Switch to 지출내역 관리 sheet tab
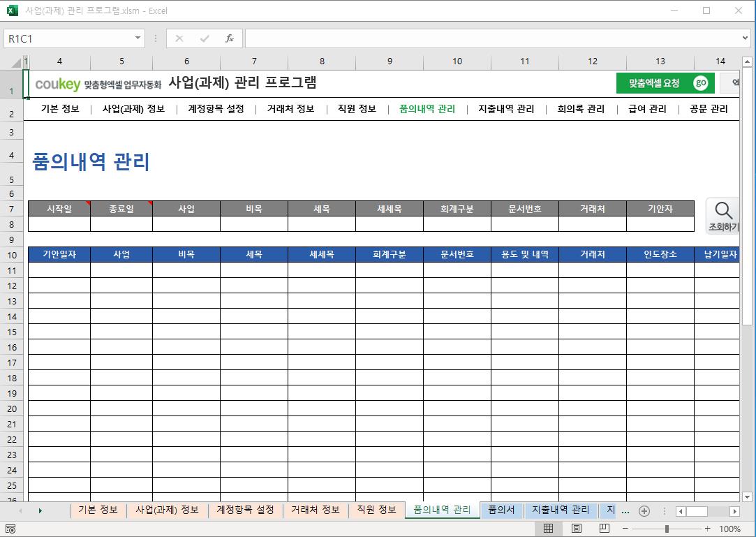756x537 pixels. click(x=561, y=510)
